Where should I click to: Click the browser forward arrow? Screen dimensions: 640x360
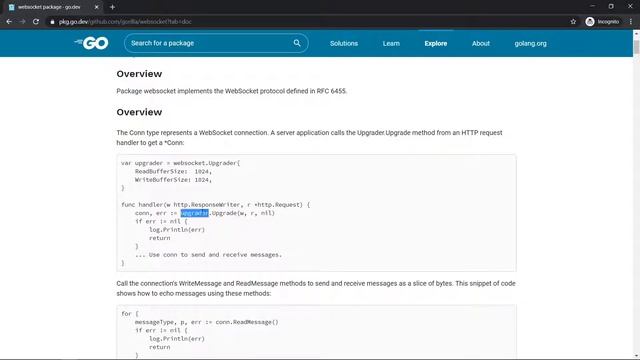pos(22,22)
